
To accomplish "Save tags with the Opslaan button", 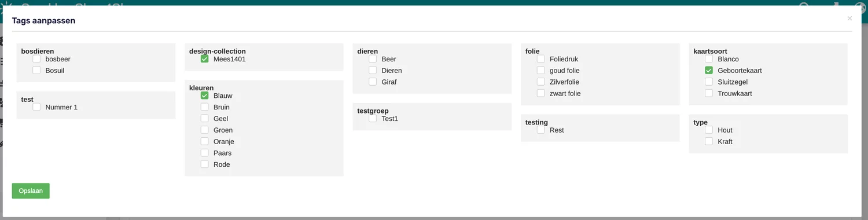I will click(31, 191).
